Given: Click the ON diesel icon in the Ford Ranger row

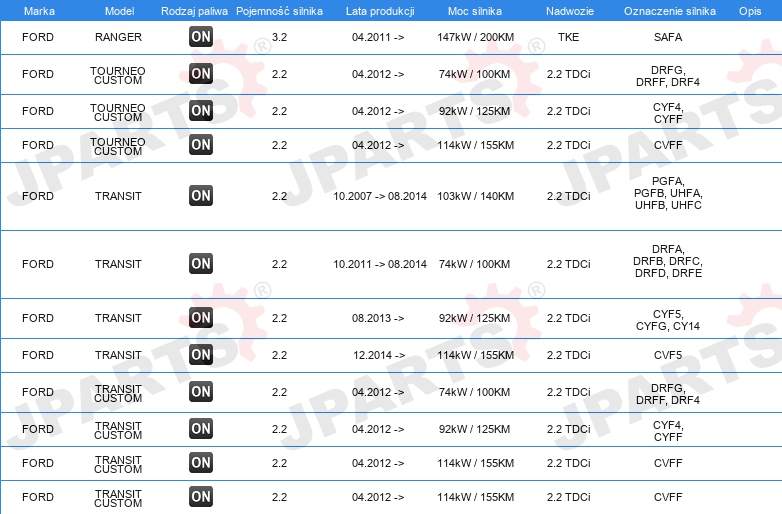Looking at the screenshot, I should (x=201, y=36).
